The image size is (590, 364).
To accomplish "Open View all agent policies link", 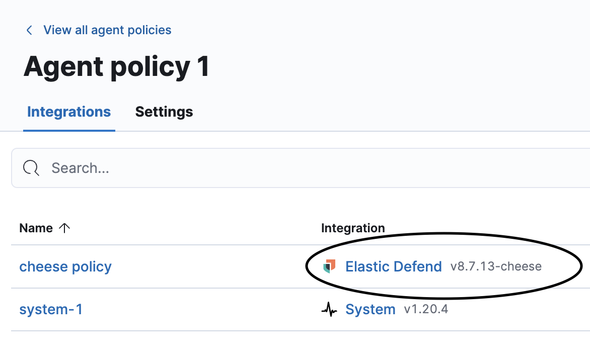I will click(107, 30).
